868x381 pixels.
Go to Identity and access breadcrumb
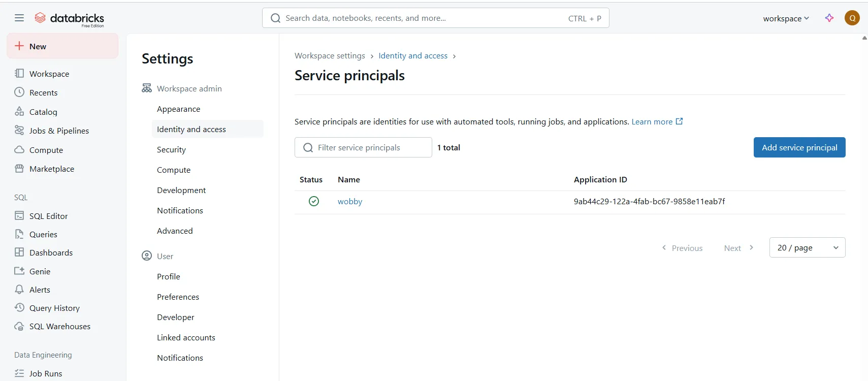click(412, 56)
